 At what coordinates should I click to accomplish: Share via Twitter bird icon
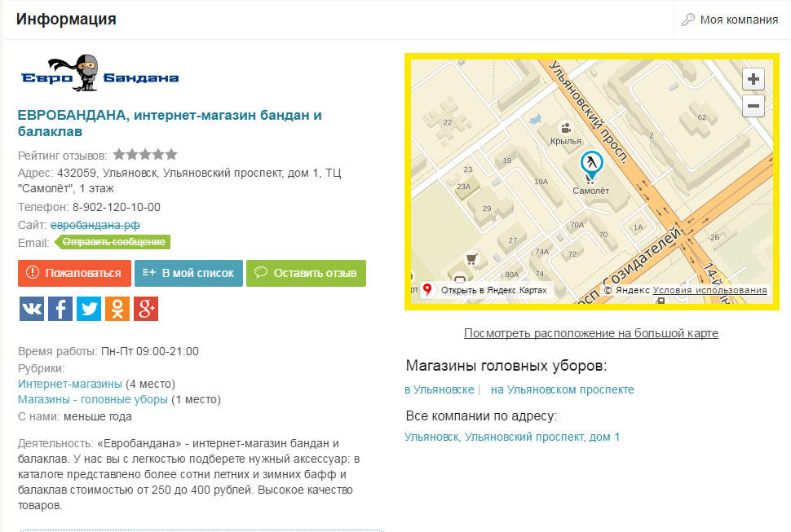pos(89,308)
